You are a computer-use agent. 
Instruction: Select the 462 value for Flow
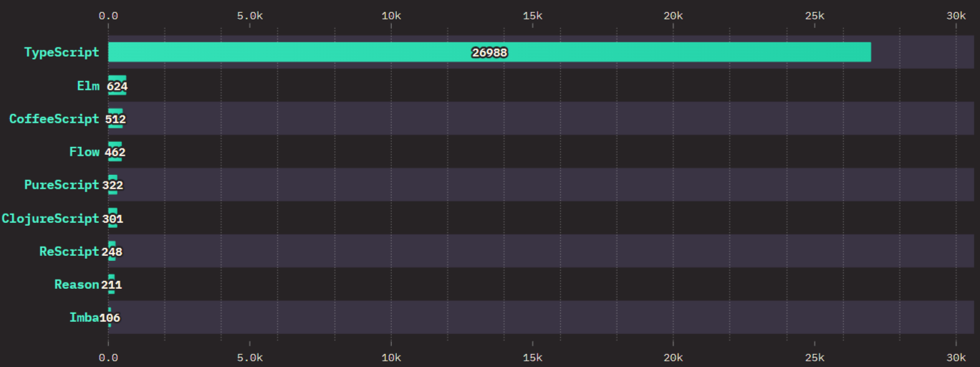pos(115,152)
